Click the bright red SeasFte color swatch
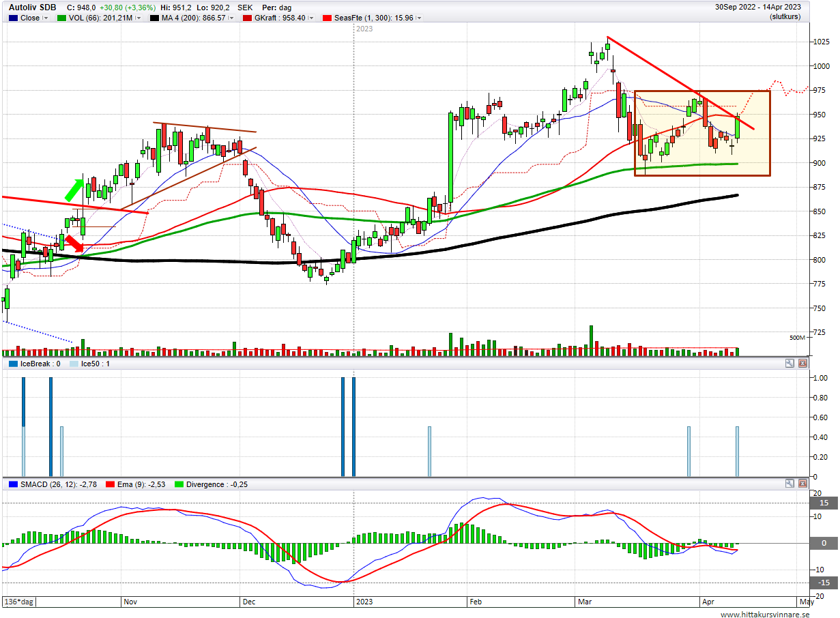The image size is (840, 618). 328,18
